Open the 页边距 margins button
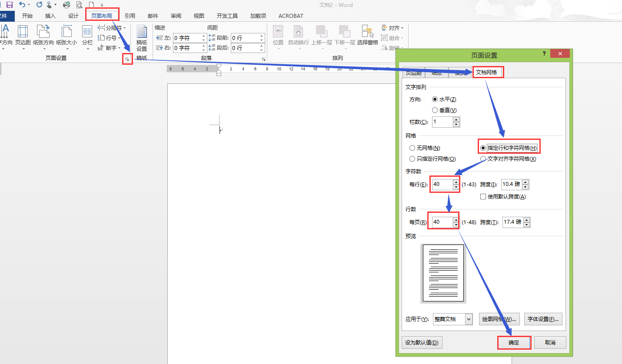 [x=23, y=36]
